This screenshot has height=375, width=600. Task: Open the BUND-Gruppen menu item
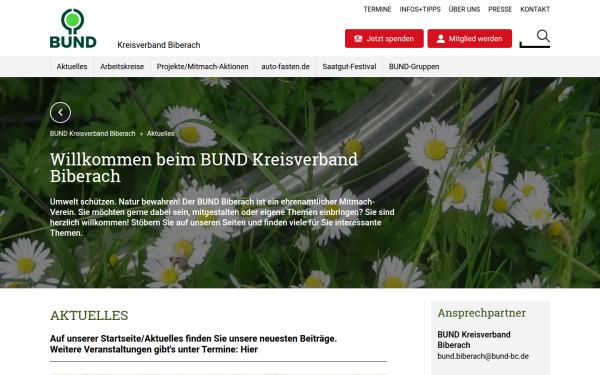tap(414, 67)
